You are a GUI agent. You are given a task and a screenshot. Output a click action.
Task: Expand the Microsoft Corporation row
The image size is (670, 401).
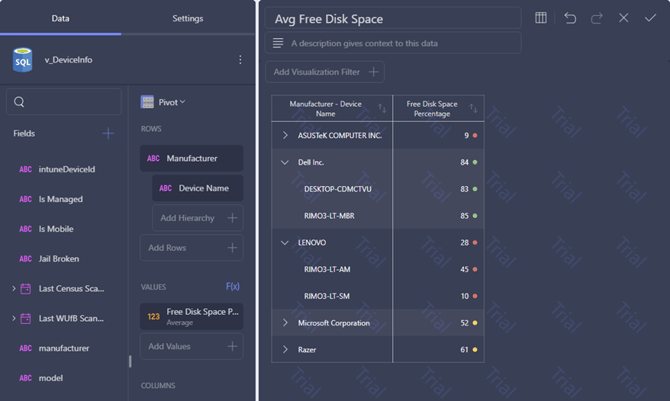(x=285, y=323)
